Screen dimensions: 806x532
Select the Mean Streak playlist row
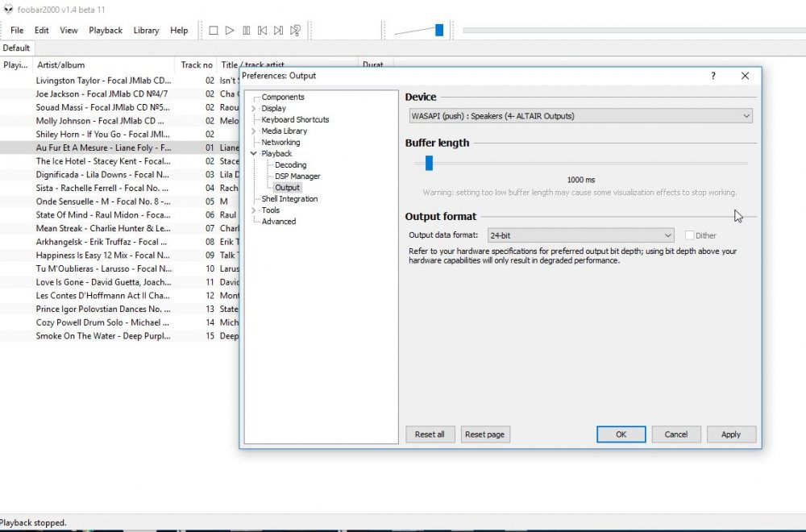[x=119, y=228]
